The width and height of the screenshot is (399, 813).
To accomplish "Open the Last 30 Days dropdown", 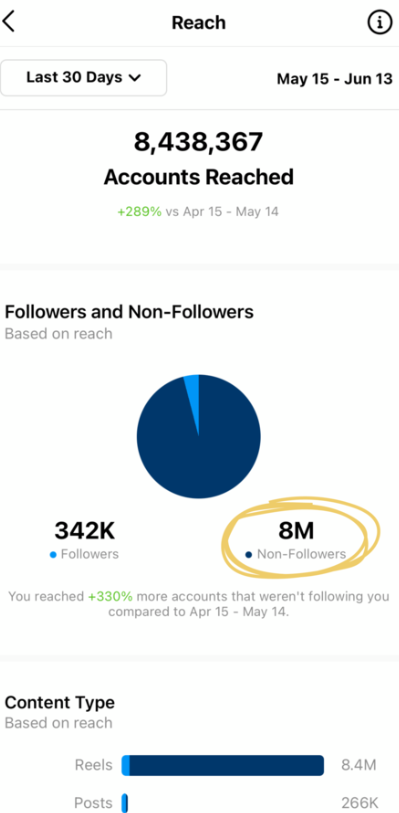I will pos(83,78).
